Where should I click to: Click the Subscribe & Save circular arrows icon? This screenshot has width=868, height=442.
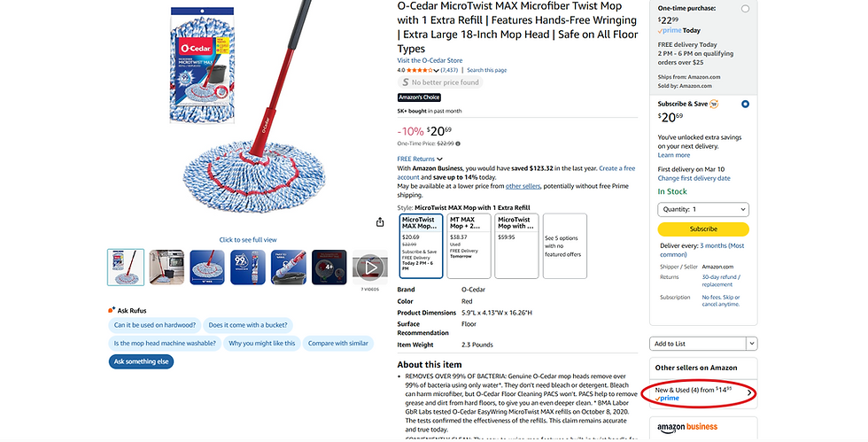coord(714,104)
